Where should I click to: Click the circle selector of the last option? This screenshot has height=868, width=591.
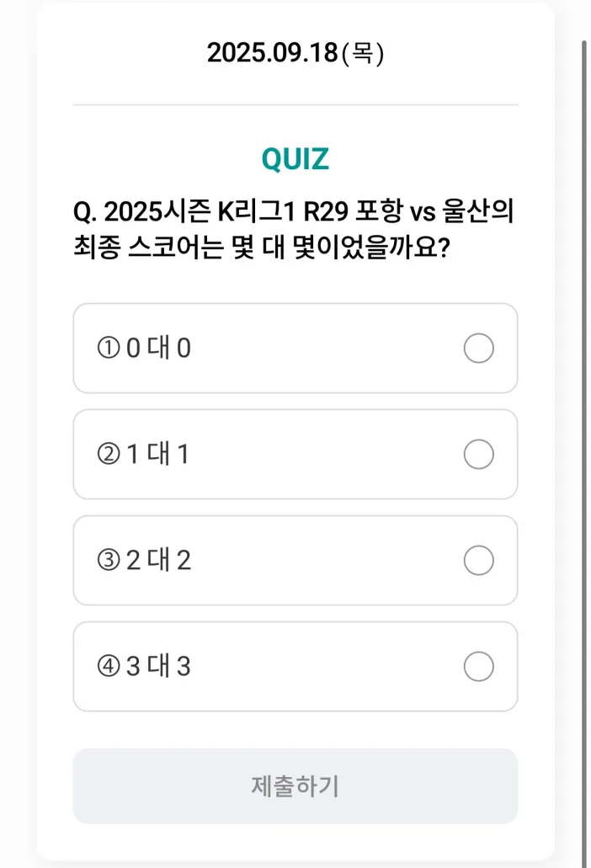(478, 667)
